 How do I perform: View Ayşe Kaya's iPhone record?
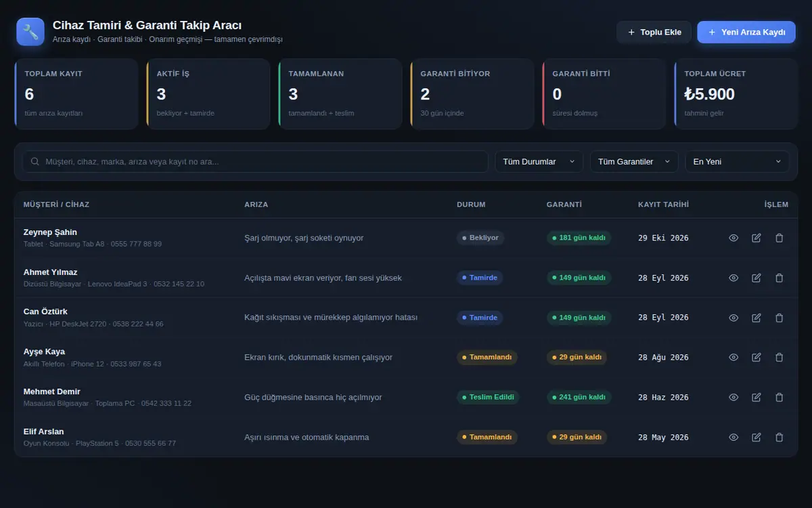[x=734, y=357]
